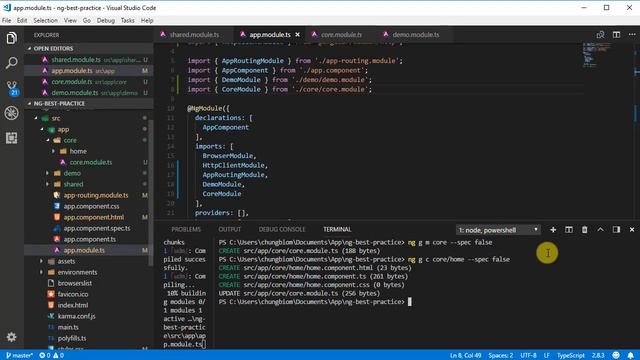
Task: Kill the terminal with trash icon
Action: pyautogui.click(x=584, y=230)
